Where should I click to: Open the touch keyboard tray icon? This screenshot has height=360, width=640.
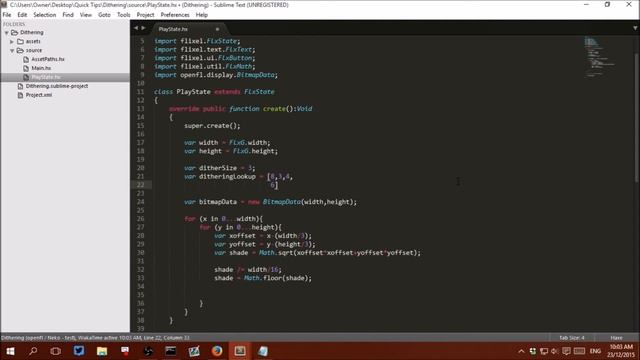click(579, 351)
